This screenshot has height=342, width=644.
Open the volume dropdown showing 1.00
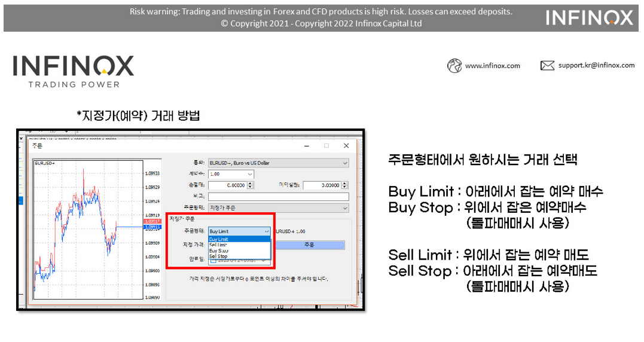coord(231,174)
